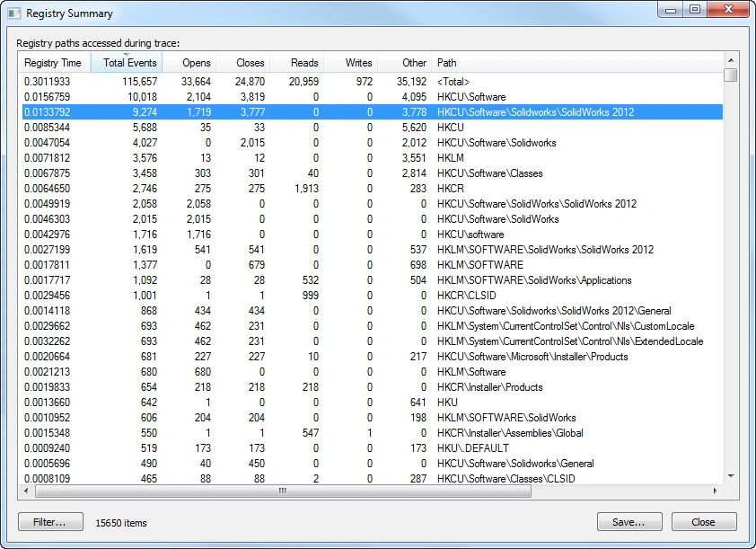Sort by the Total Events column header
The height and width of the screenshot is (549, 756).
127,63
